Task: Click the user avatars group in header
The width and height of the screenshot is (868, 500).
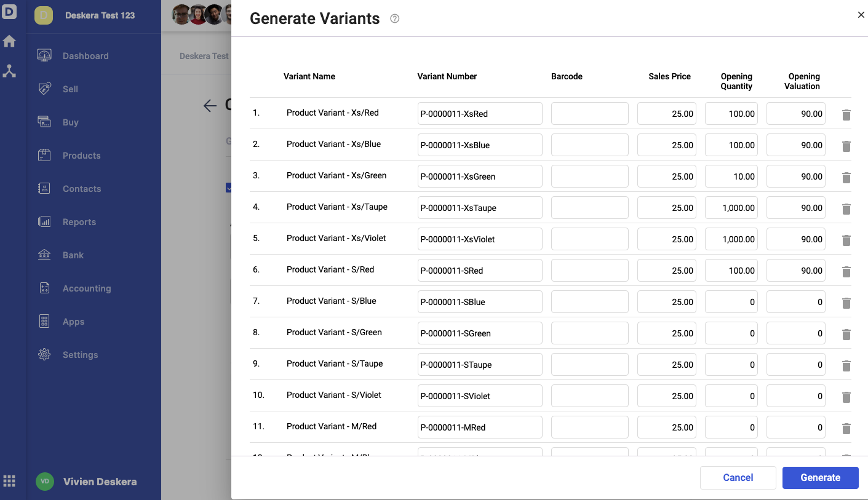Action: click(201, 14)
